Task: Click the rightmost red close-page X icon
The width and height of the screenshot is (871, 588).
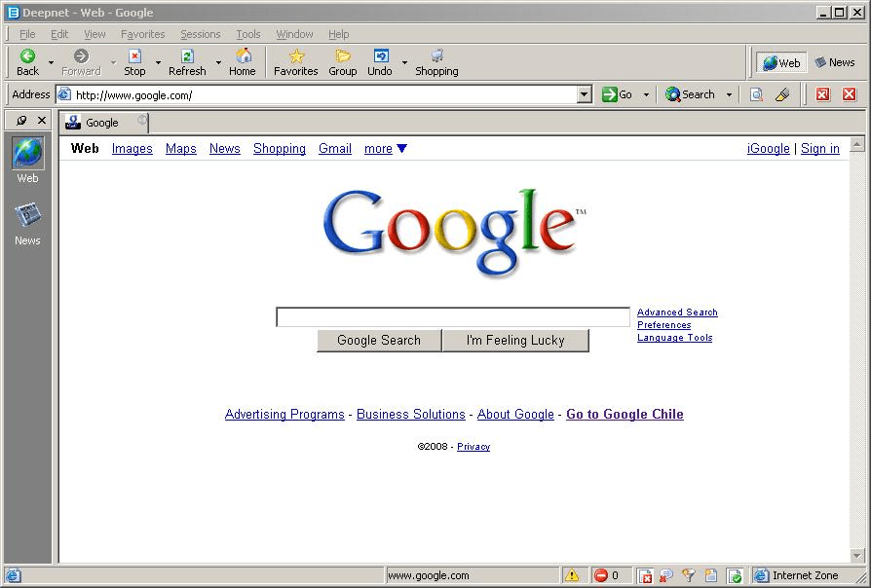Action: tap(849, 94)
